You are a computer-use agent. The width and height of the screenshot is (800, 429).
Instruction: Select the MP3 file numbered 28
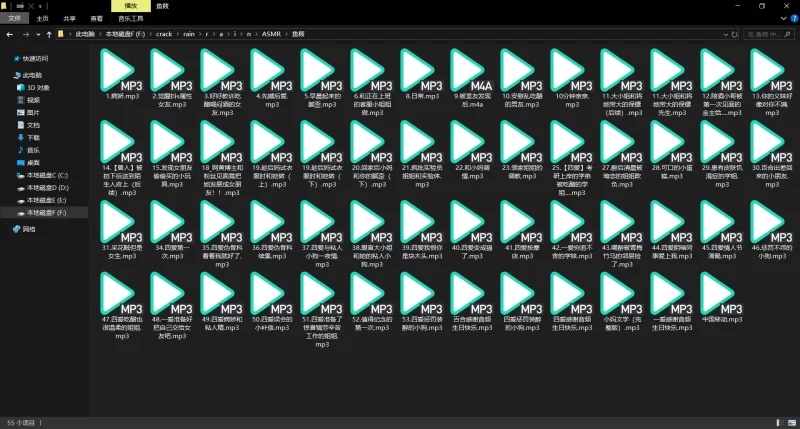tap(672, 150)
